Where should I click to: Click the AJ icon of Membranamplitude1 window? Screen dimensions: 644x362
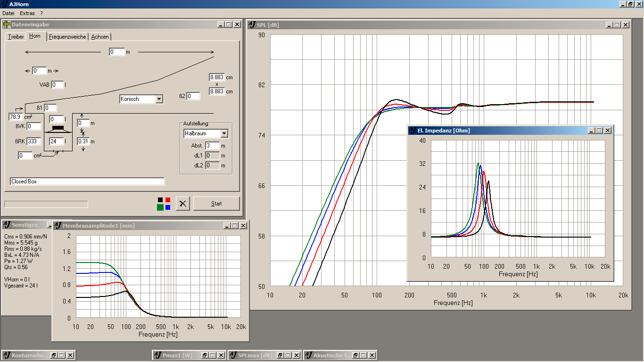coord(58,226)
